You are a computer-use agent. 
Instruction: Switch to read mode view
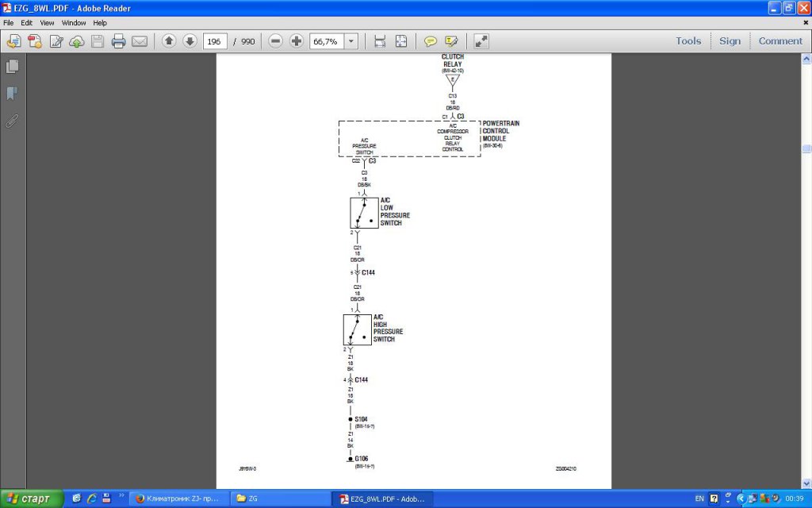481,41
